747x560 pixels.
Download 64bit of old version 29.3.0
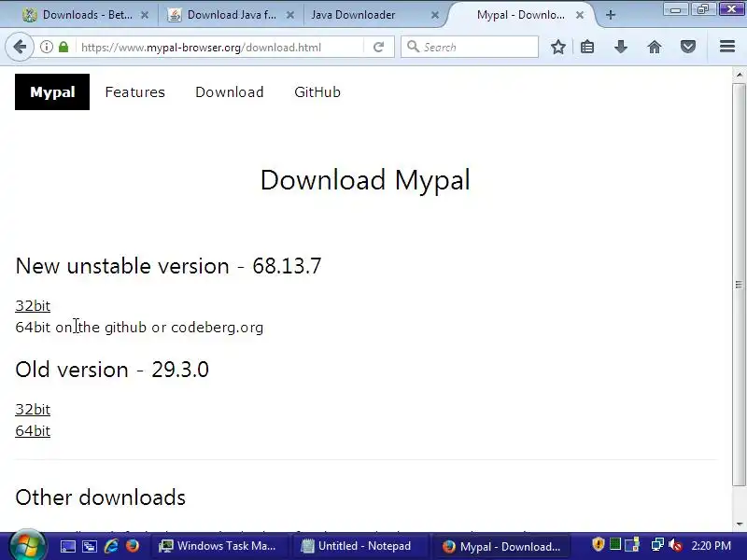coord(33,431)
